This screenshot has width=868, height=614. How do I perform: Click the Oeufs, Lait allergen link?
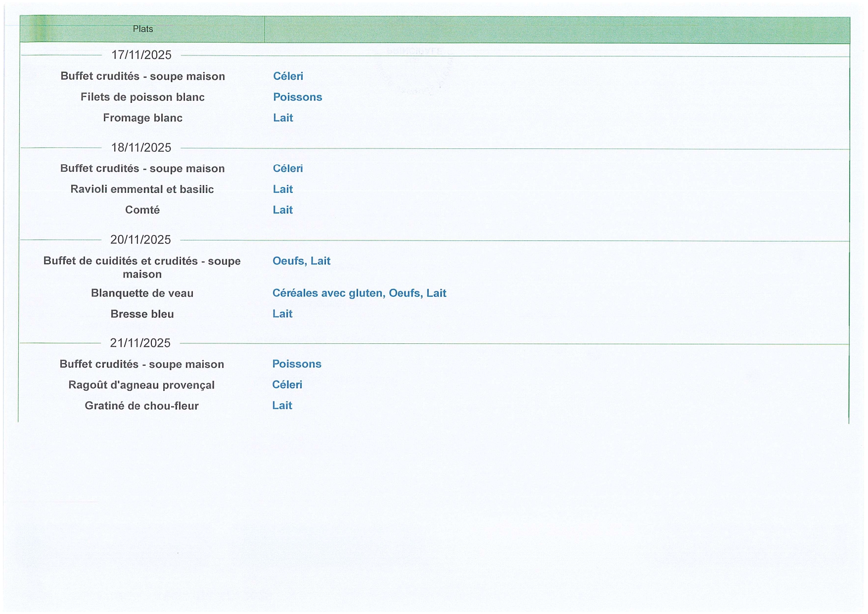point(301,261)
